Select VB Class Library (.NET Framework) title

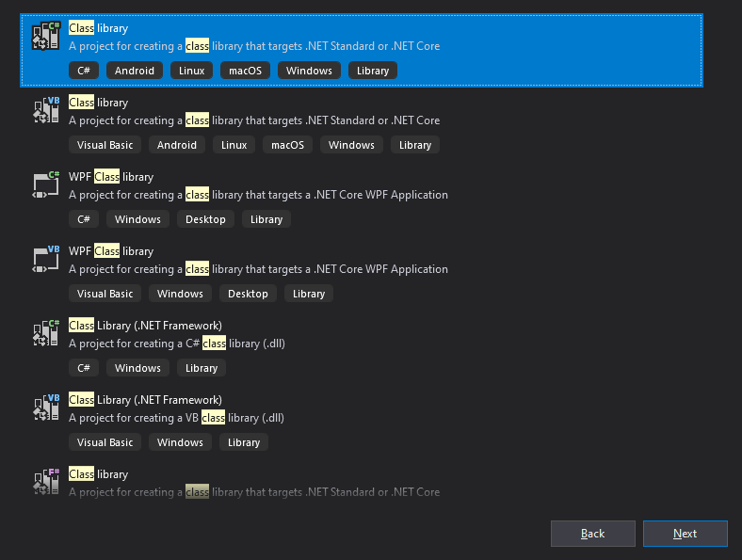click(145, 400)
